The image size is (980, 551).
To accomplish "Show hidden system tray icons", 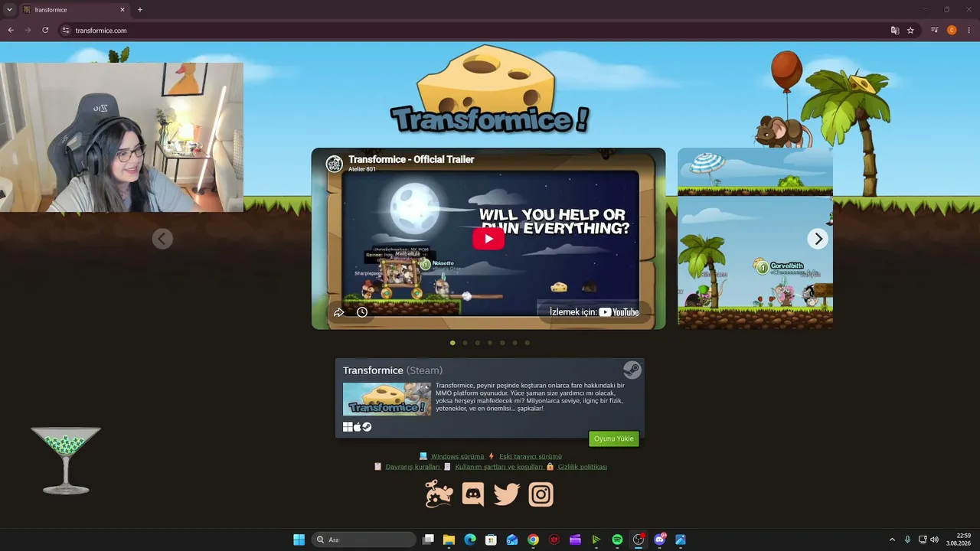I will 892,540.
